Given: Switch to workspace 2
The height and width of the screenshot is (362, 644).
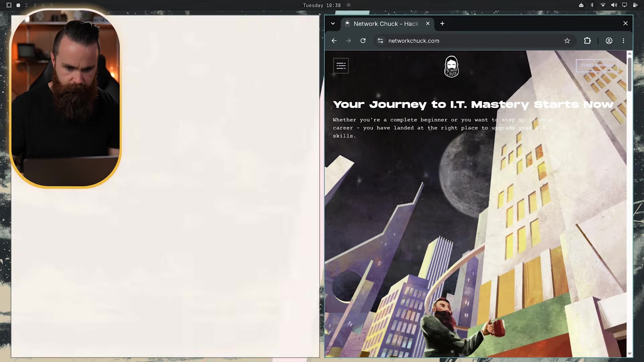Looking at the screenshot, I should click(x=26, y=5).
